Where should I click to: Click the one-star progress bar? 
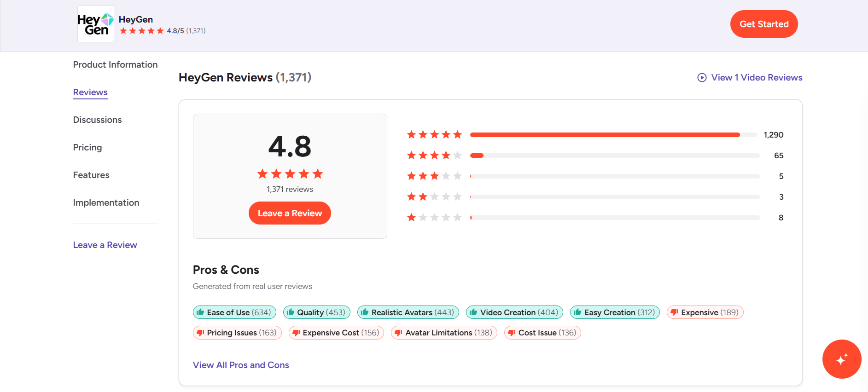click(x=615, y=218)
